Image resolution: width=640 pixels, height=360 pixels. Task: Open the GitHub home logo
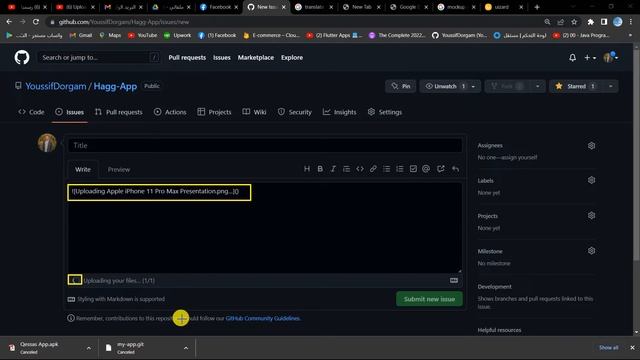point(22,58)
